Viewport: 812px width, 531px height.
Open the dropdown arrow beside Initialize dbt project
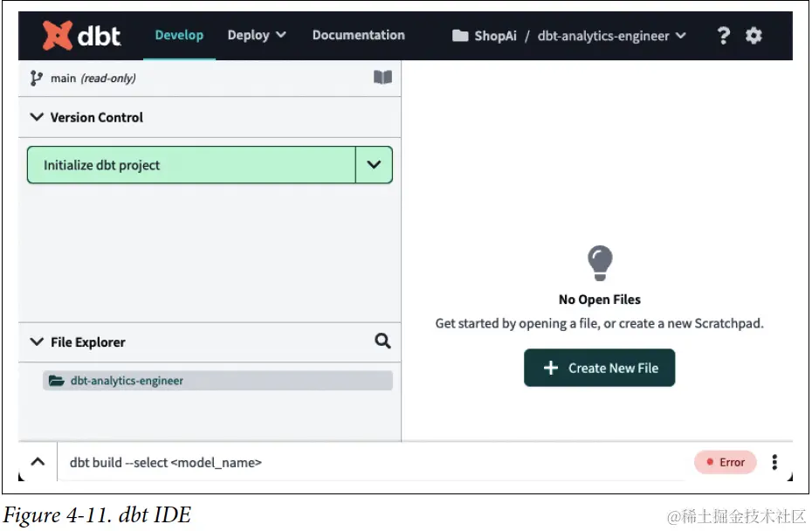[374, 165]
